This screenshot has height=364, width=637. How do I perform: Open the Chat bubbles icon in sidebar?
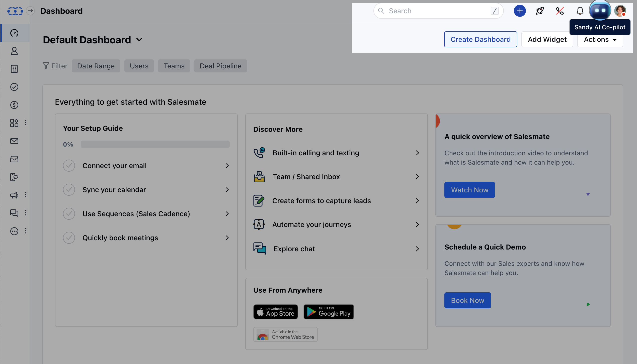pyautogui.click(x=14, y=213)
